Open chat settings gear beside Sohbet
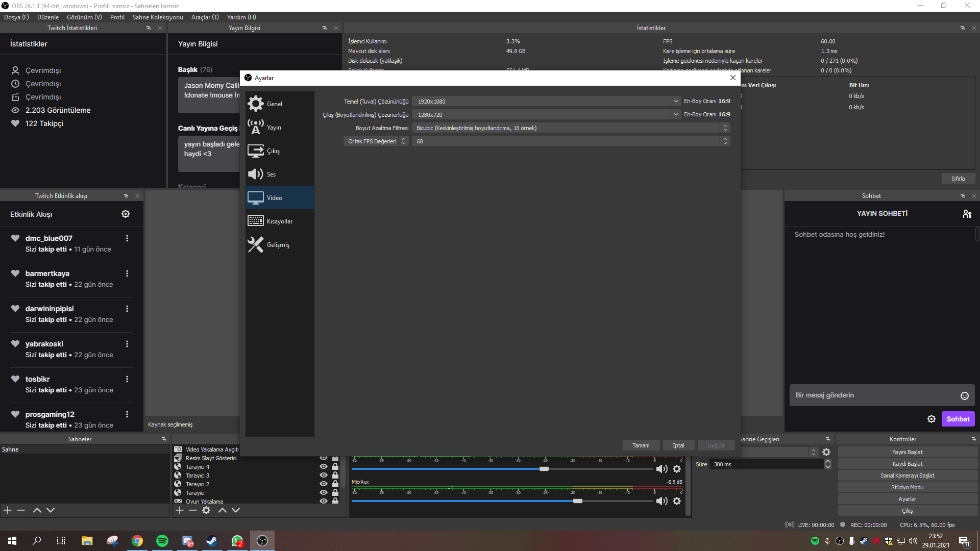This screenshot has height=551, width=980. (x=932, y=419)
